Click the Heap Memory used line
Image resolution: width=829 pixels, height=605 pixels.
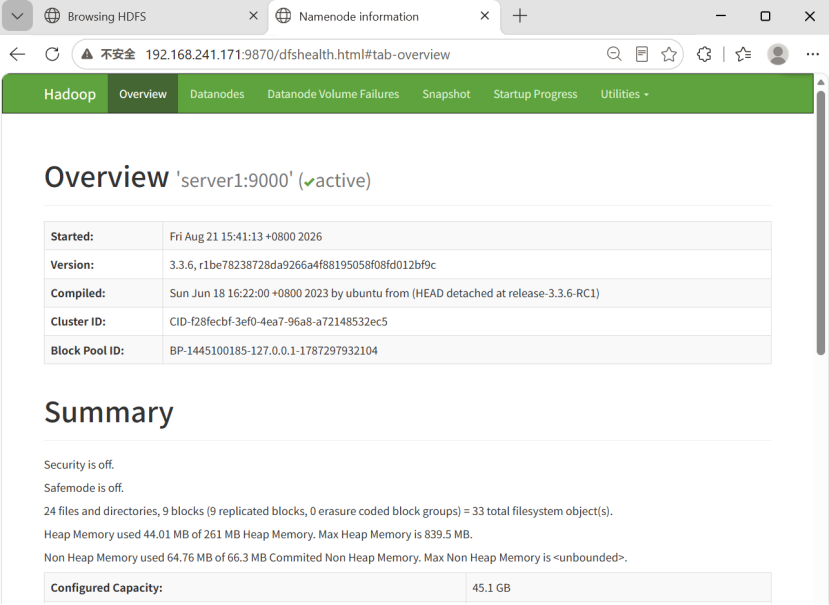(x=258, y=534)
